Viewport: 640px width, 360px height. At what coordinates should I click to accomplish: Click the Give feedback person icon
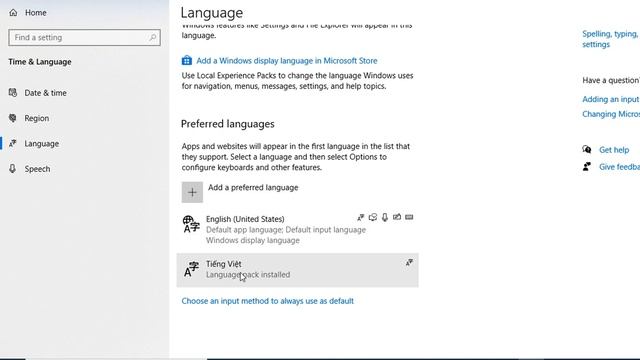587,167
